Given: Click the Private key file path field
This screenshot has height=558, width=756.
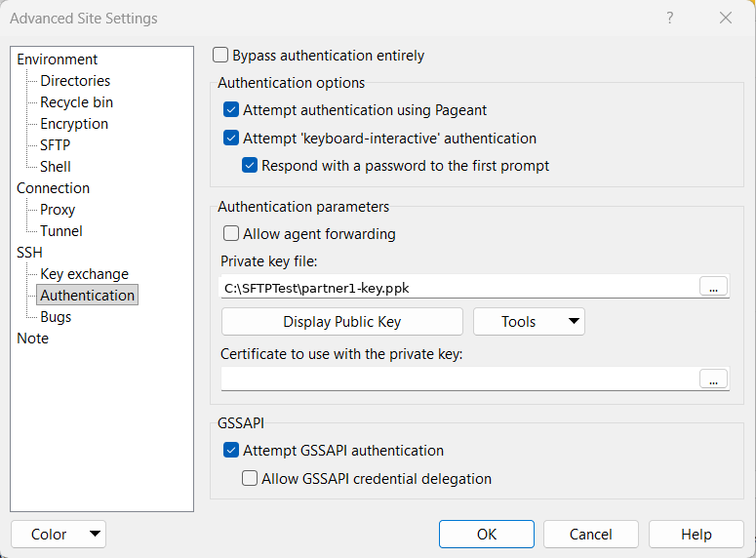Looking at the screenshot, I should pos(459,288).
